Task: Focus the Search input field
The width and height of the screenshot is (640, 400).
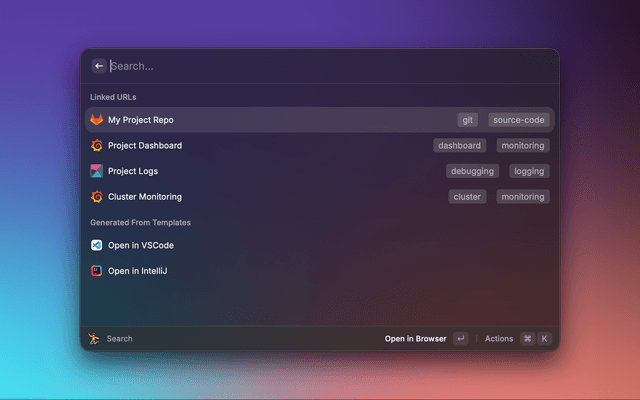Action: tap(300, 66)
